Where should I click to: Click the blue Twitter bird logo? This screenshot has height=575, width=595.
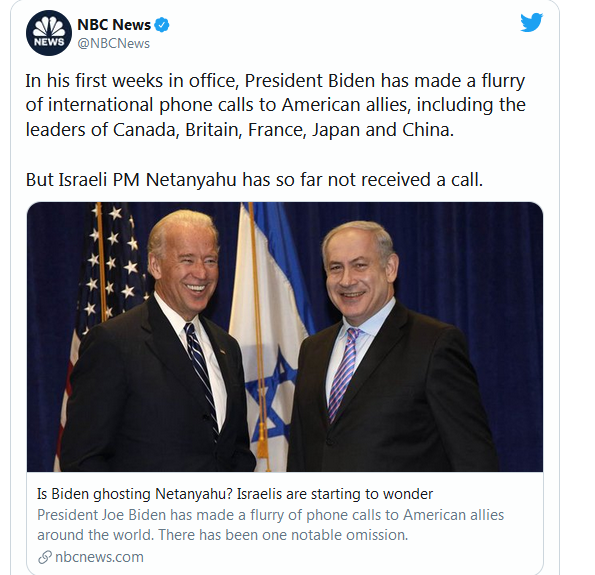coord(531,23)
